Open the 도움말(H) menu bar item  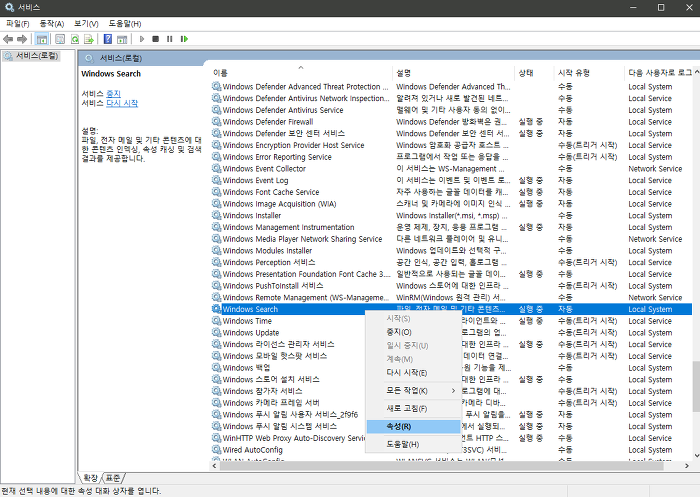125,24
